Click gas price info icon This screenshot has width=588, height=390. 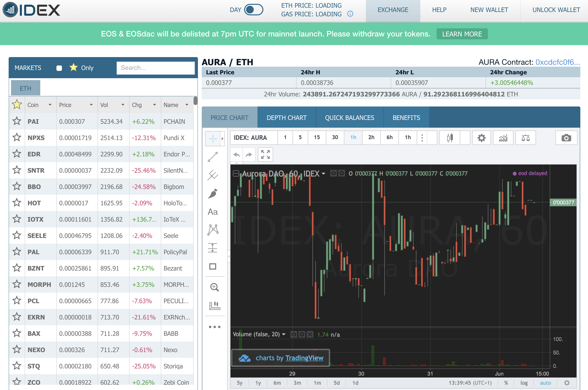point(350,14)
